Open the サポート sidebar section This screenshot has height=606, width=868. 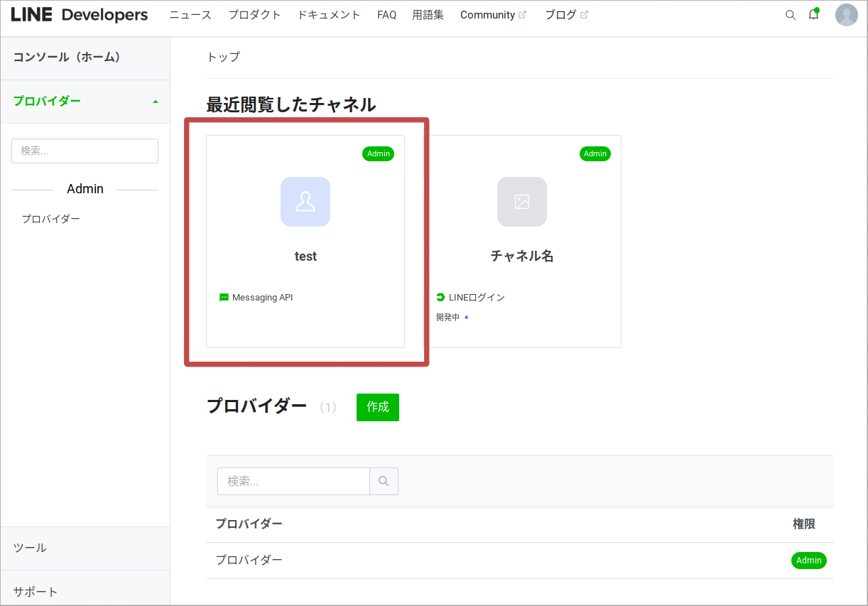coord(36,591)
